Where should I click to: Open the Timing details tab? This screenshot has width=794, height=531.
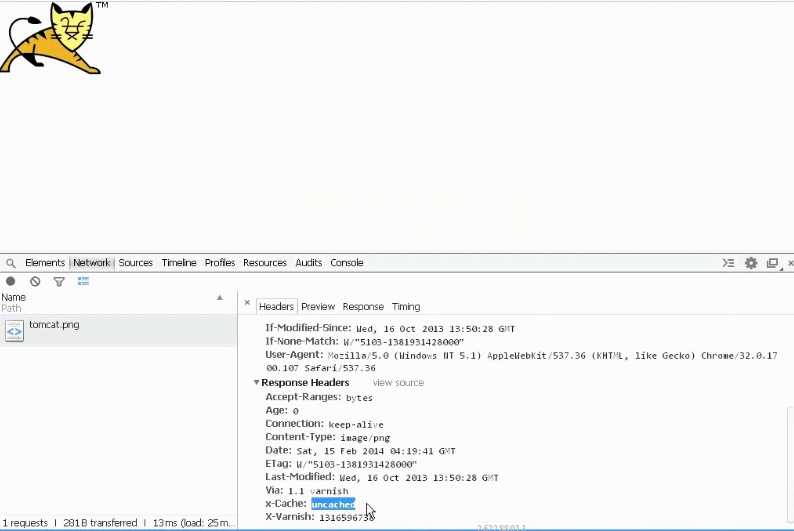(406, 307)
